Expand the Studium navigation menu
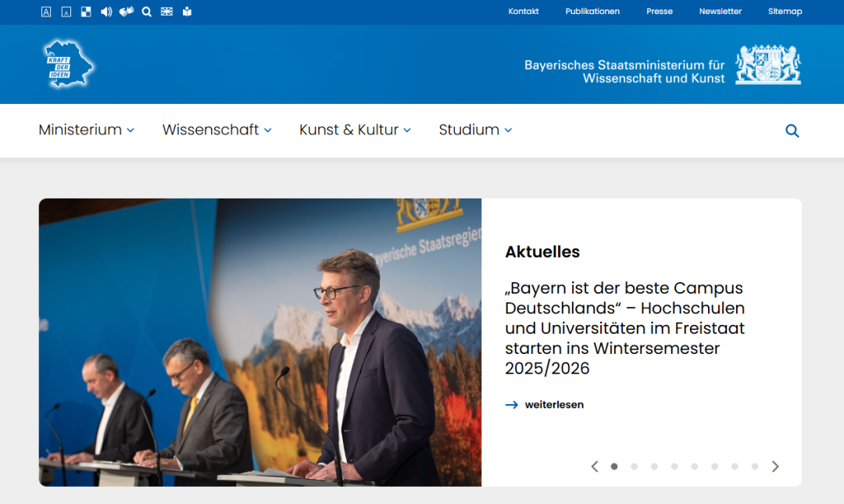The height and width of the screenshot is (504, 844). point(475,130)
